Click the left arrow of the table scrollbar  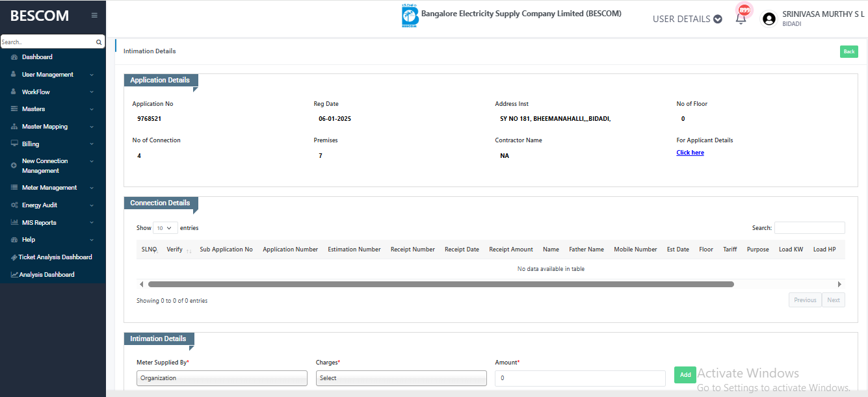(x=141, y=284)
